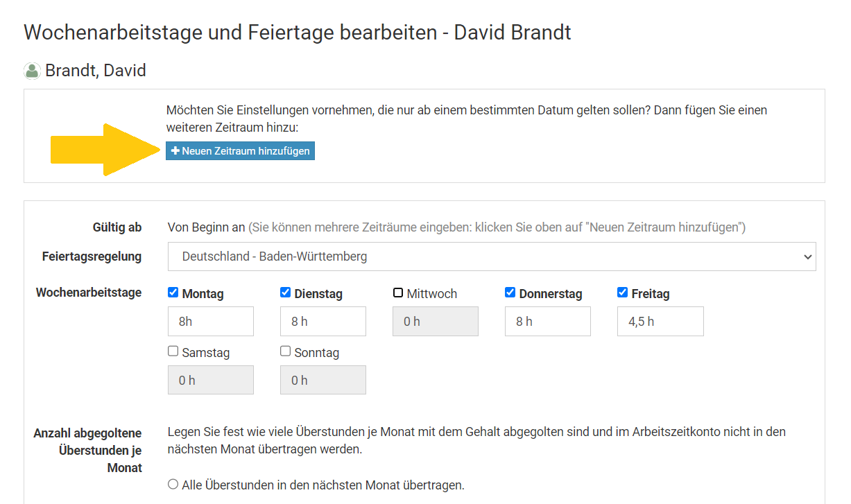This screenshot has width=851, height=504.
Task: Select the Donnerstag hours input
Action: click(x=548, y=322)
